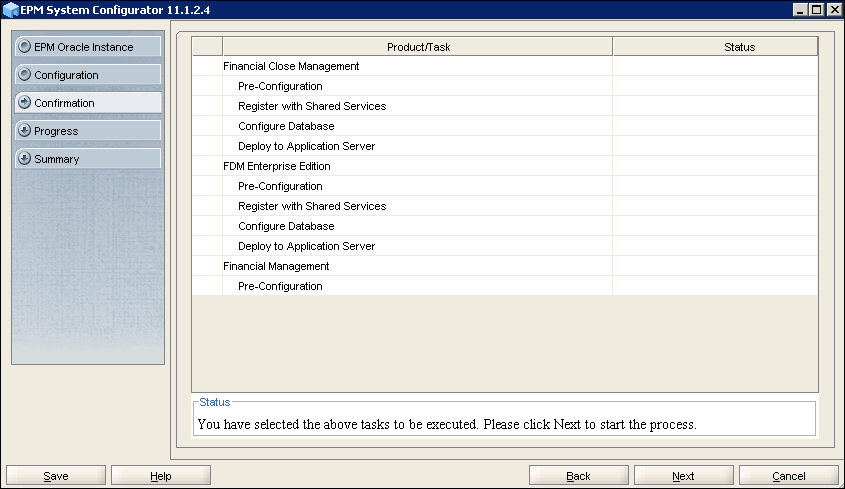845x489 pixels.
Task: Select the Confirmation step in sidebar
Action: click(x=86, y=103)
